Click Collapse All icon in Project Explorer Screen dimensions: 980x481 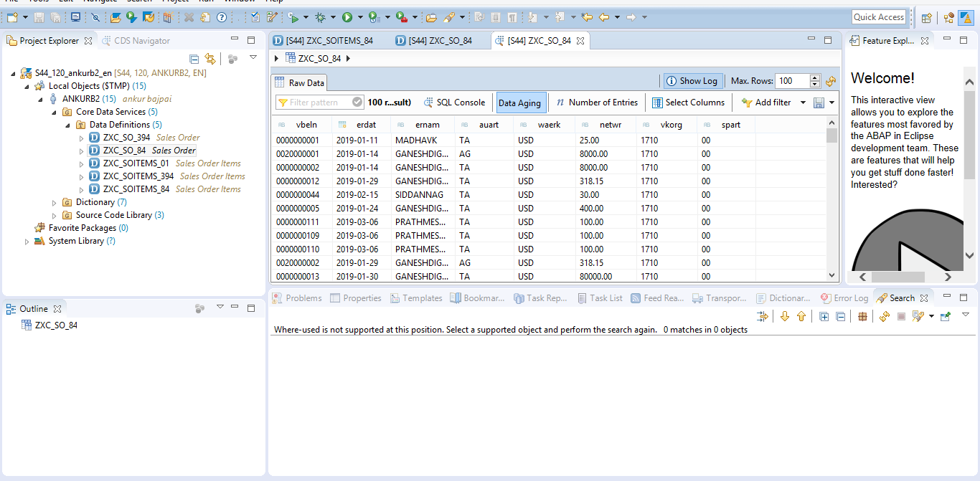[x=194, y=59]
